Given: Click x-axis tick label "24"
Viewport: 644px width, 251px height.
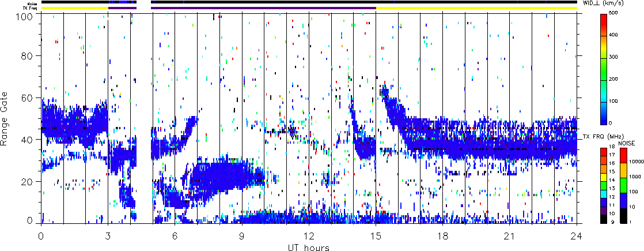Looking at the screenshot, I should point(577,235).
